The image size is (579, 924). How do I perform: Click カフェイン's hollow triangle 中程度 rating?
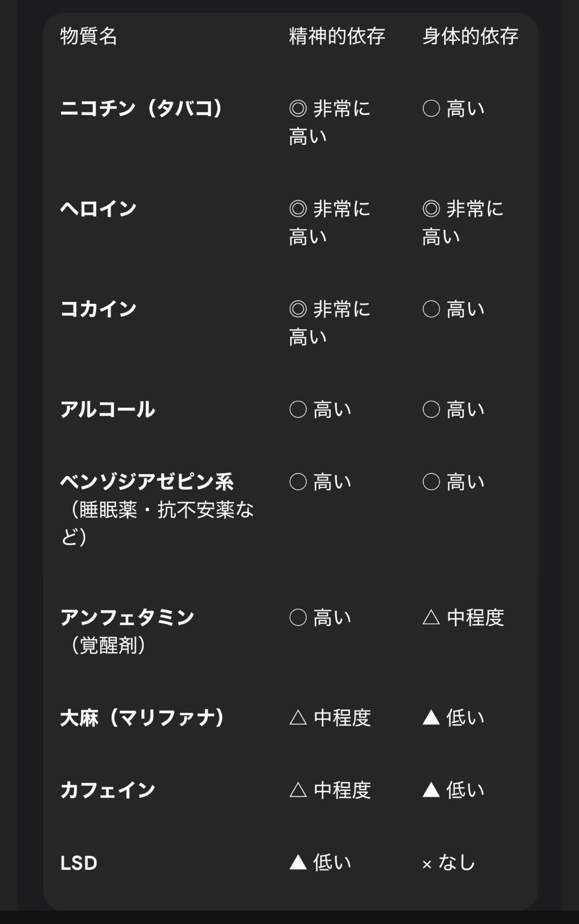pyautogui.click(x=330, y=790)
